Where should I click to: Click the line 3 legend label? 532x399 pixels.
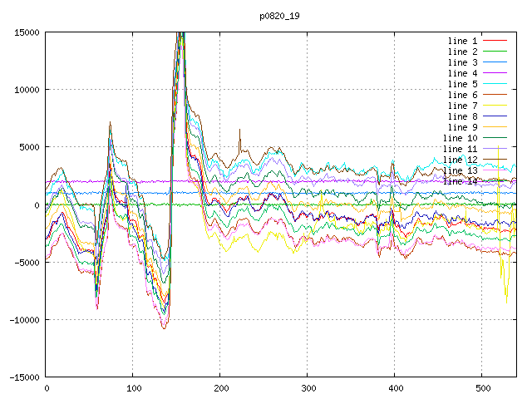(x=462, y=62)
